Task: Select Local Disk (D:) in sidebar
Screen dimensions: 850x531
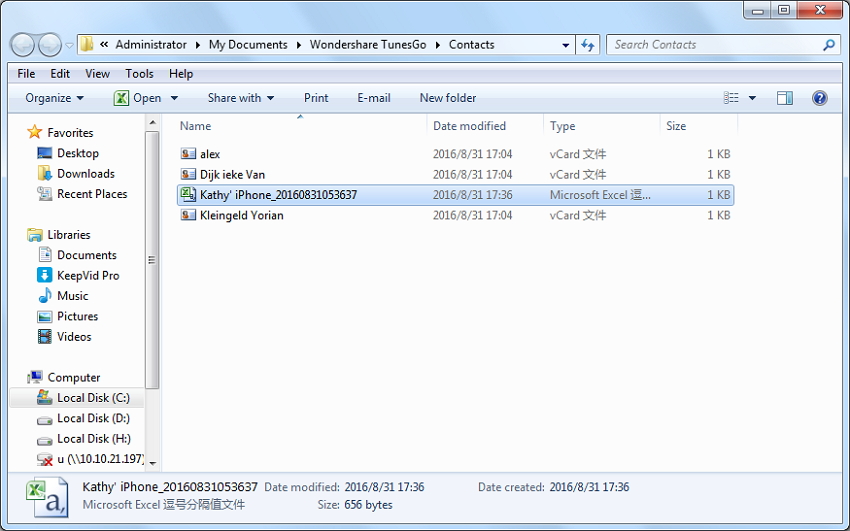Action: [x=93, y=418]
